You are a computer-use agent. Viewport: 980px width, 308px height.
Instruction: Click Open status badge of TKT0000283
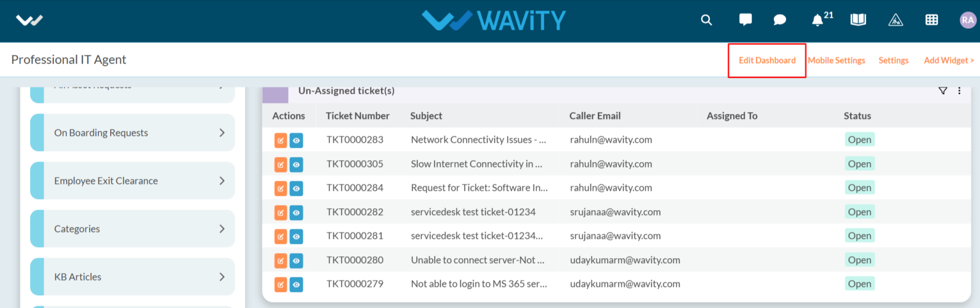click(859, 140)
